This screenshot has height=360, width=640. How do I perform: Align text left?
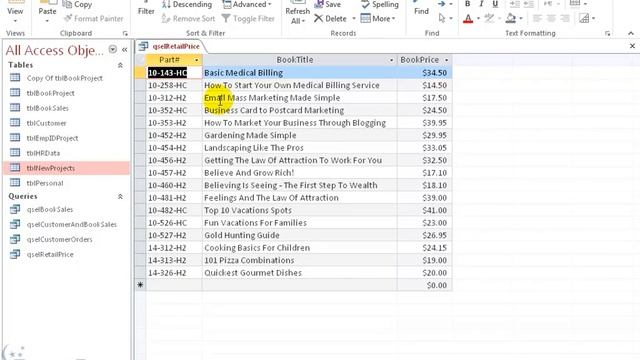click(x=537, y=18)
